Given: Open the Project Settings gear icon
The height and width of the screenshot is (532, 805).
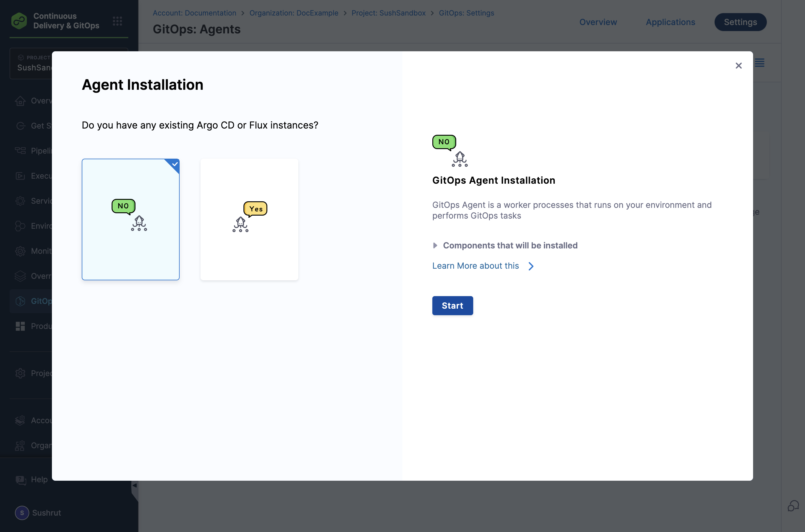Looking at the screenshot, I should [20, 373].
